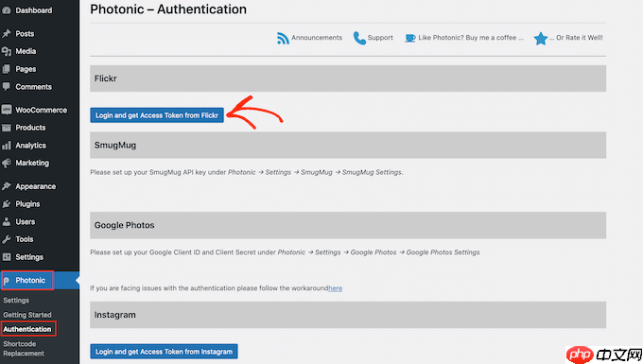Click the Instagram section header

348,315
